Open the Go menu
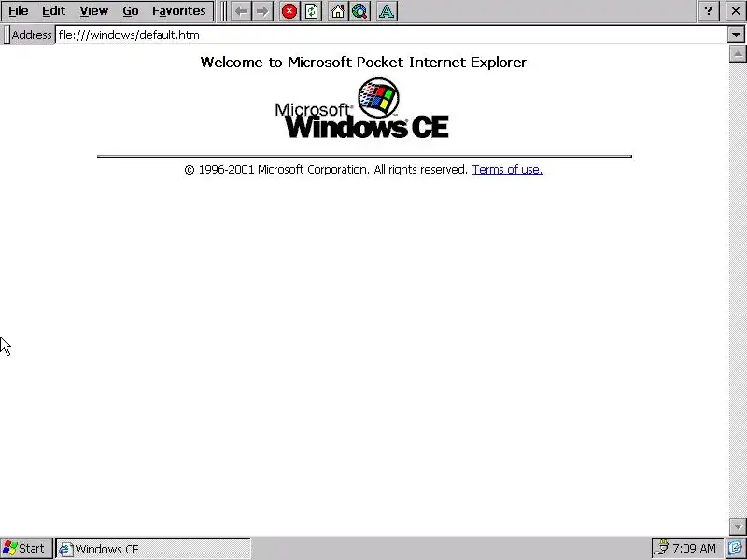Image resolution: width=747 pixels, height=560 pixels. (x=130, y=11)
